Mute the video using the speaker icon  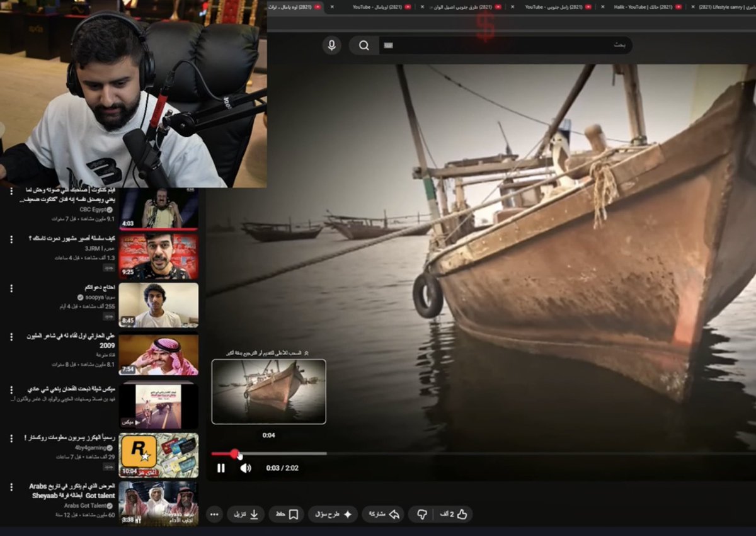click(x=246, y=468)
